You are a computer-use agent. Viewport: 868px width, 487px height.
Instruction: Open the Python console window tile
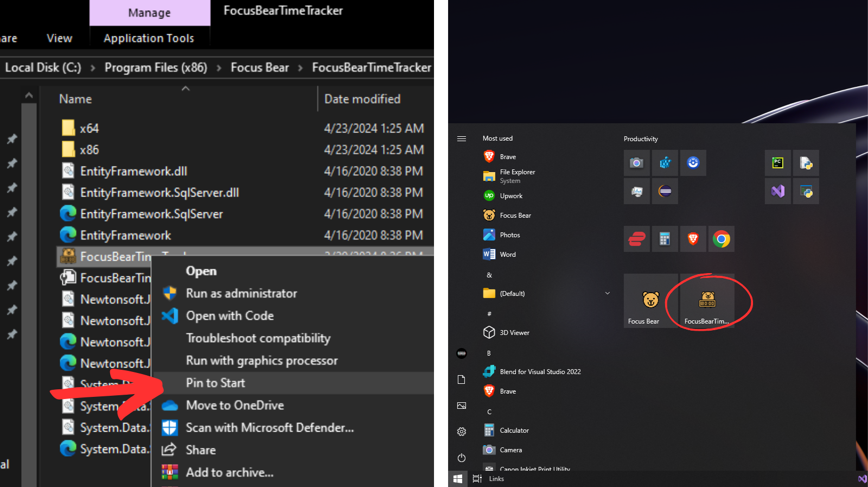point(806,191)
